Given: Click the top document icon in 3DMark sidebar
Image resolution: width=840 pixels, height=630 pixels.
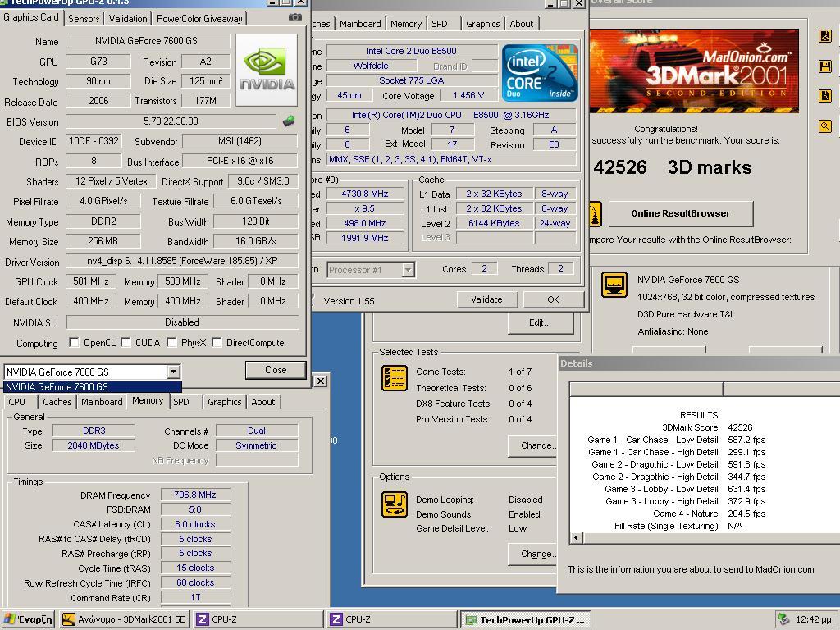Looking at the screenshot, I should [x=825, y=36].
